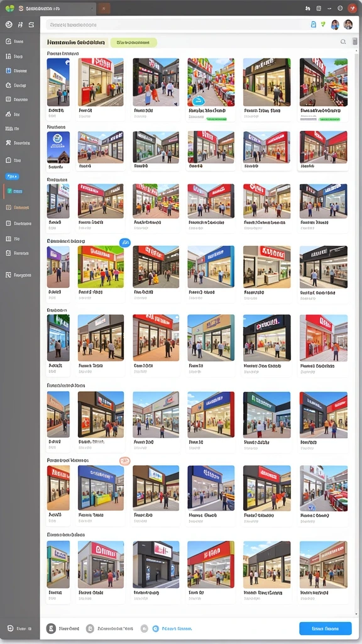
Task: Click the blue button at bottom right
Action: tap(325, 628)
